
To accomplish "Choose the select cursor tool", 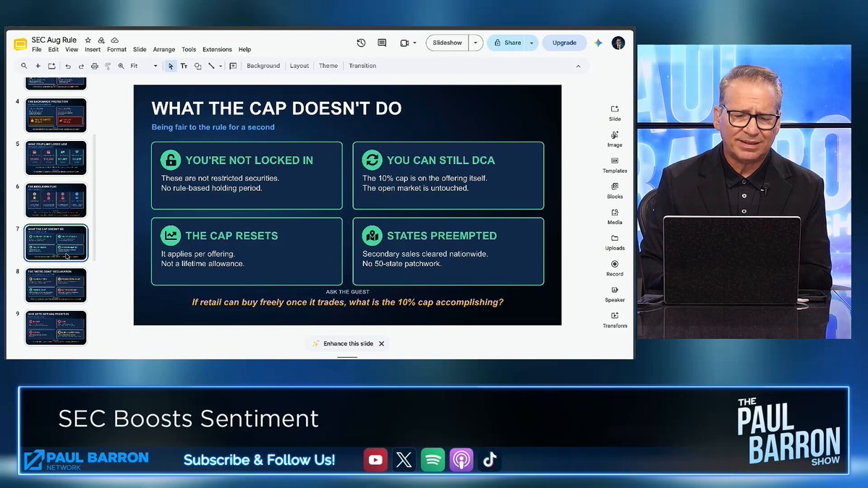I will (x=171, y=66).
